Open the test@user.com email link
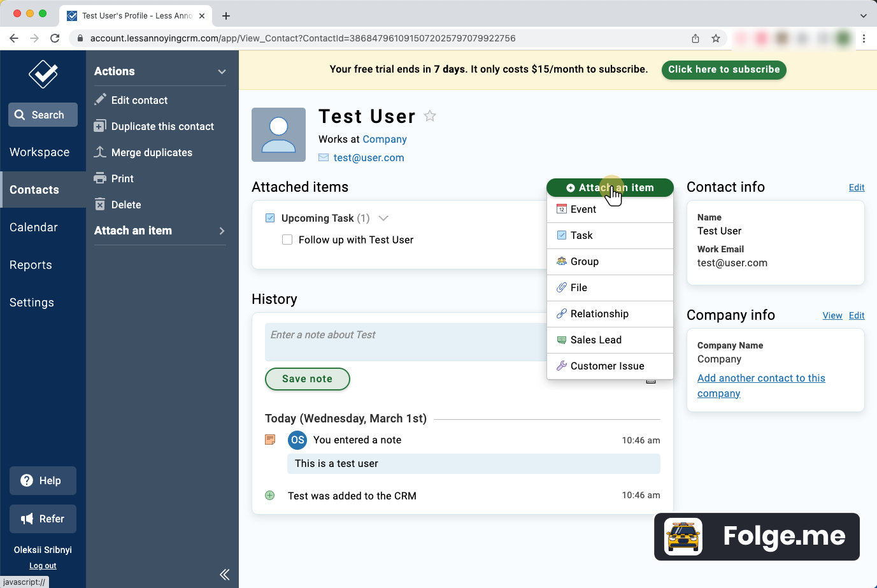Image resolution: width=877 pixels, height=588 pixels. coord(369,158)
